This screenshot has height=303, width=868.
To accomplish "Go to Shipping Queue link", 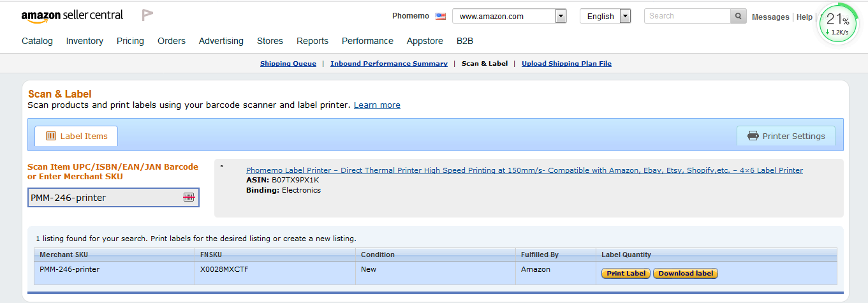I will (x=288, y=64).
